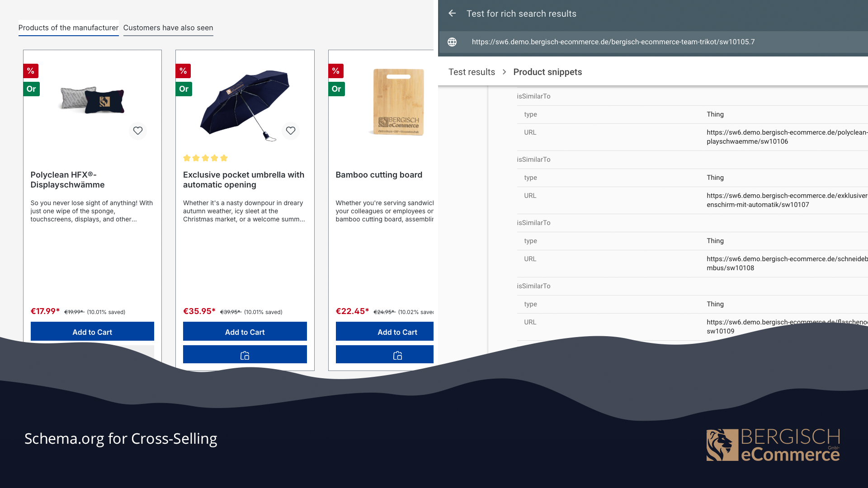Switch to 'Customers have also seen' tab

tap(168, 28)
